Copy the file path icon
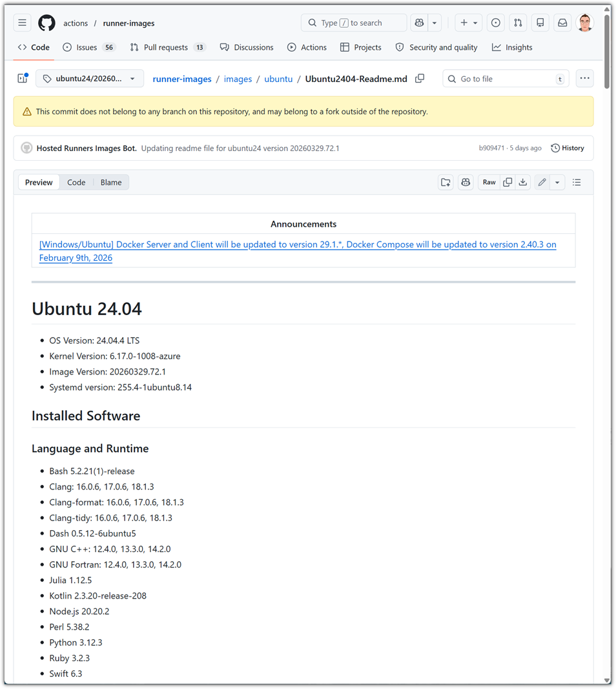Image resolution: width=616 pixels, height=689 pixels. (x=420, y=78)
